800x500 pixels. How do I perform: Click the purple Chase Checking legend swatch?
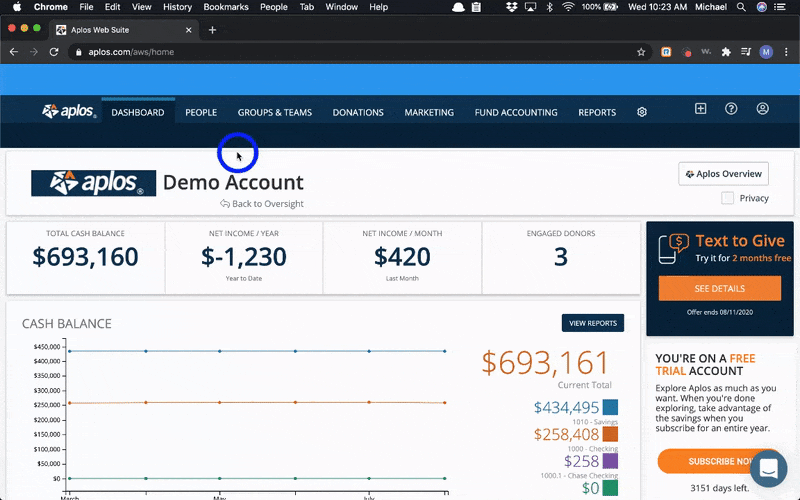(x=610, y=461)
